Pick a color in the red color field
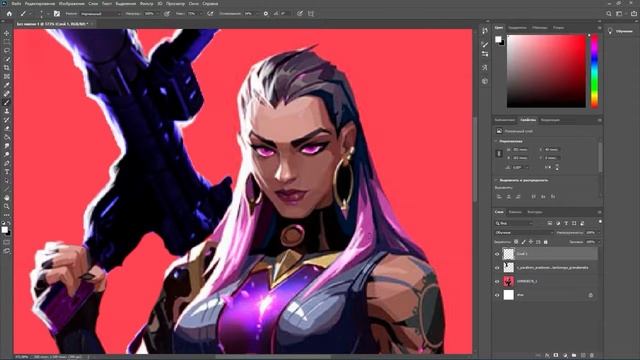Viewport: 640px width, 360px height. (546, 71)
